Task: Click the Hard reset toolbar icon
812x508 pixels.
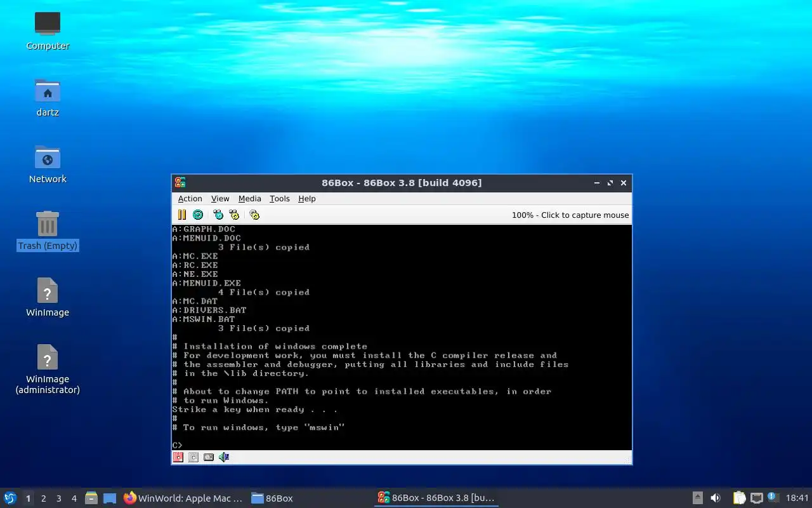Action: pyautogui.click(x=198, y=215)
